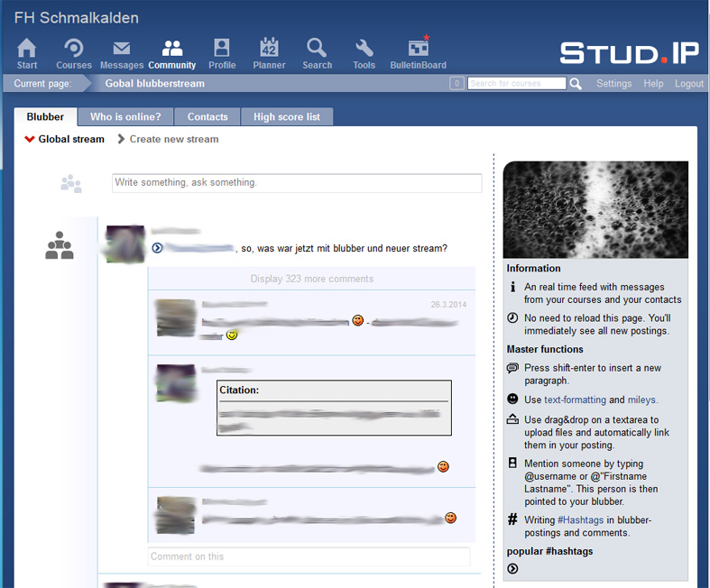This screenshot has height=588, width=710.
Task: Open the Profile icon
Action: click(x=222, y=48)
